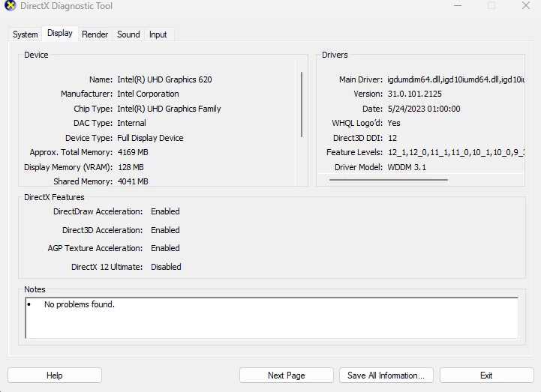Switch to the System tab
Image resolution: width=541 pixels, height=392 pixels.
[26, 34]
